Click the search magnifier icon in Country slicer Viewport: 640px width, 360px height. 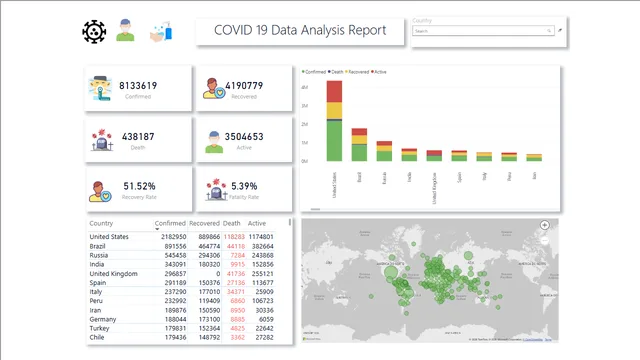pyautogui.click(x=549, y=31)
